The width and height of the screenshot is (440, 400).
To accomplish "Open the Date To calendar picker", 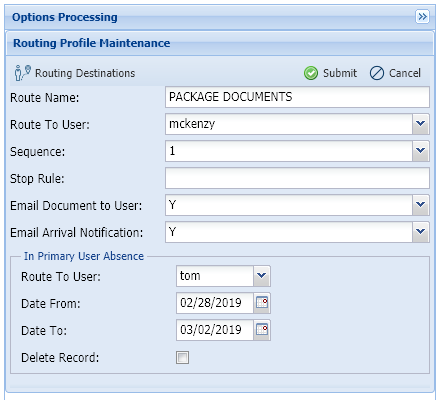I will [262, 330].
